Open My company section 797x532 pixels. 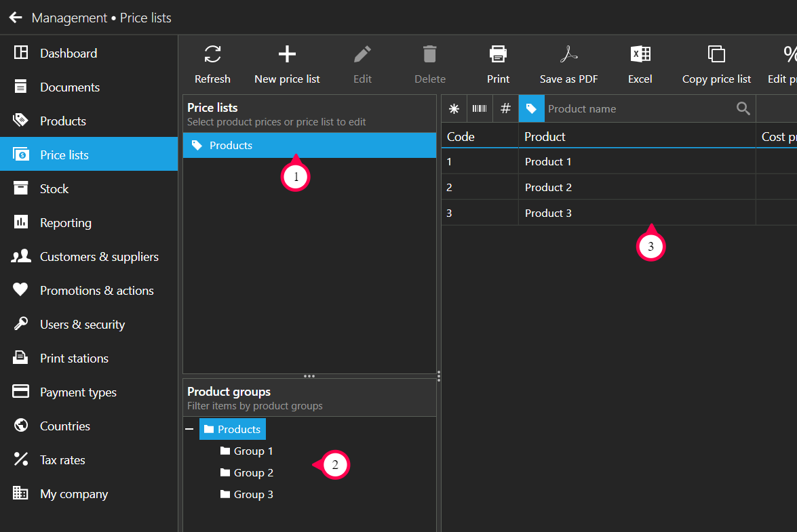point(89,493)
